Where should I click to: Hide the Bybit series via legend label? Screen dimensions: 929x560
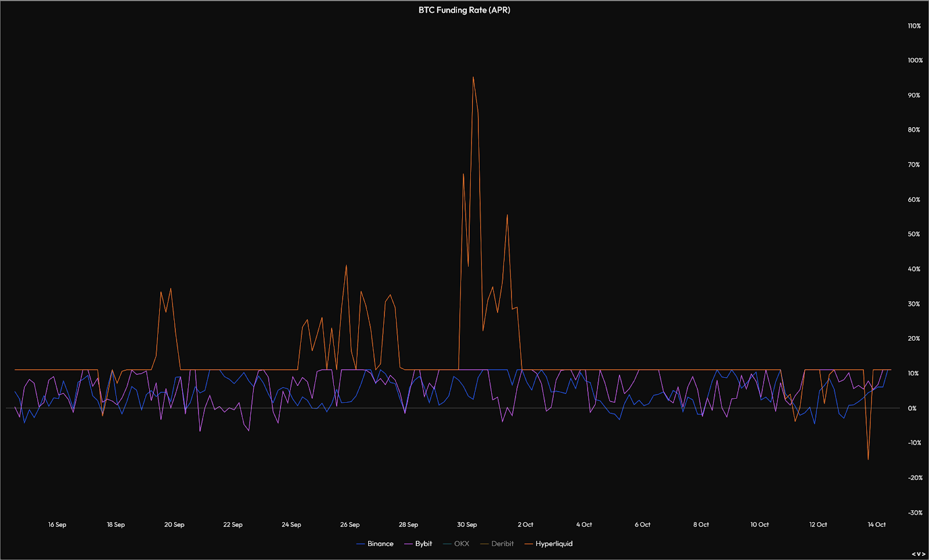tap(423, 544)
